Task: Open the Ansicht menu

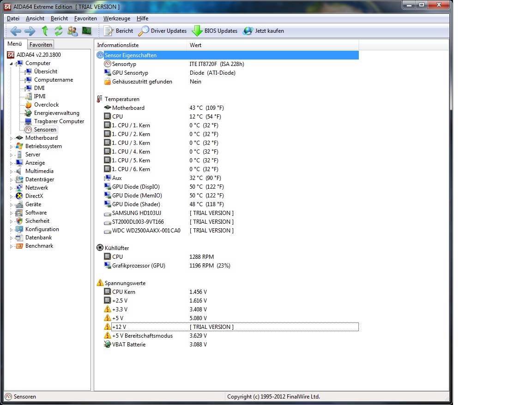Action: pos(35,18)
